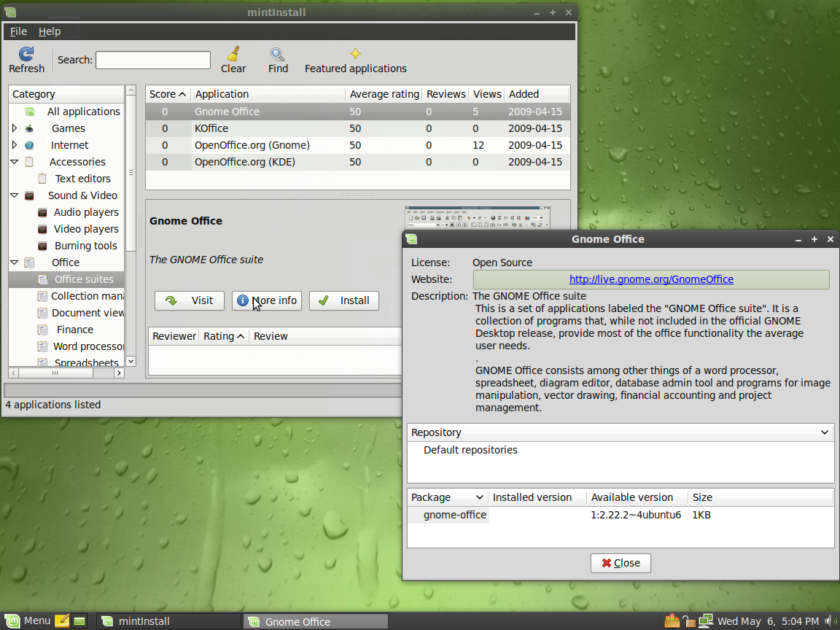The height and width of the screenshot is (630, 840).
Task: Open Featured applications star icon
Action: point(355,53)
